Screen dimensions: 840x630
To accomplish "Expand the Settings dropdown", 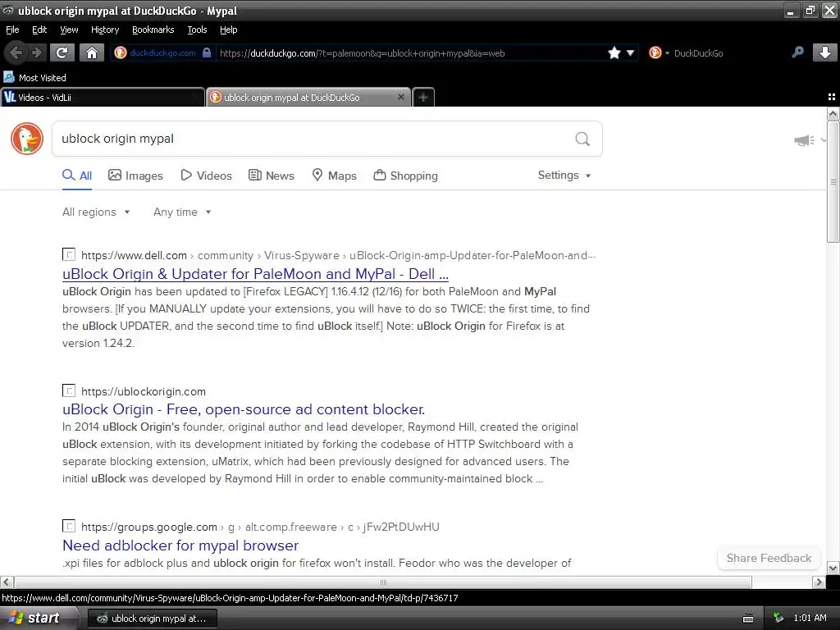I will [x=564, y=176].
